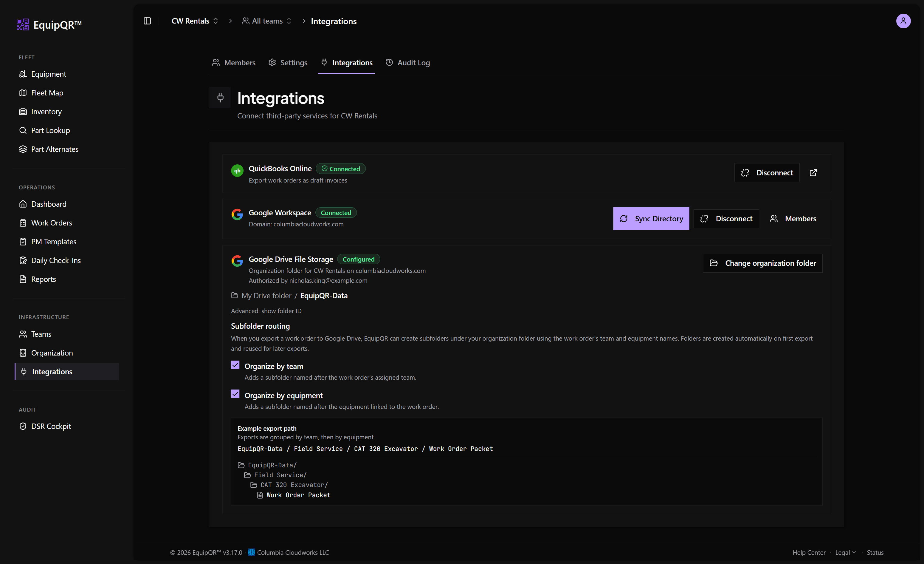
Task: Toggle Organize by team checkbox
Action: [235, 365]
